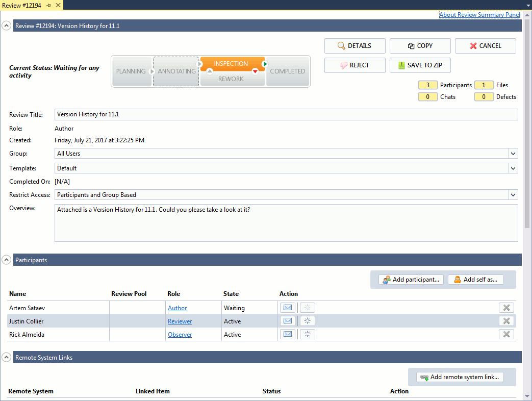Edit the Overview text field
532x401 pixels.
point(286,222)
